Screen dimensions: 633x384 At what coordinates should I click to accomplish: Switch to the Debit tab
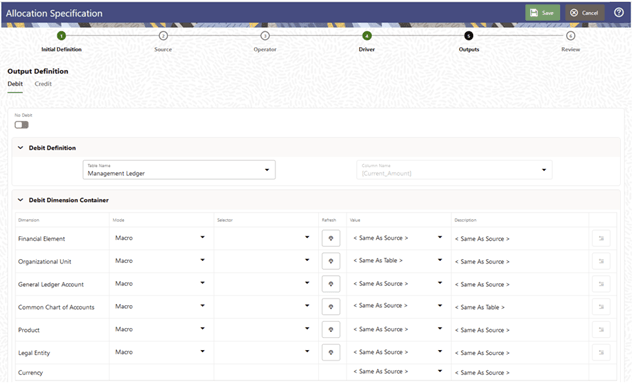point(15,84)
